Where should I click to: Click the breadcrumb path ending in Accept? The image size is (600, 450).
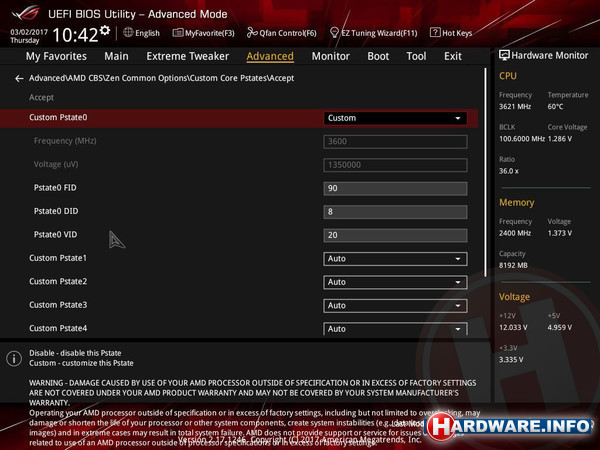click(161, 78)
